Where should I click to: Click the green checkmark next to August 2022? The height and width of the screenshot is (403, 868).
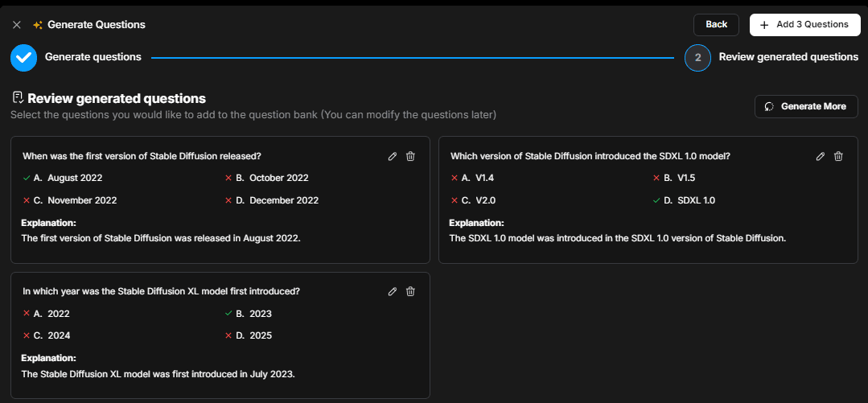(x=26, y=179)
